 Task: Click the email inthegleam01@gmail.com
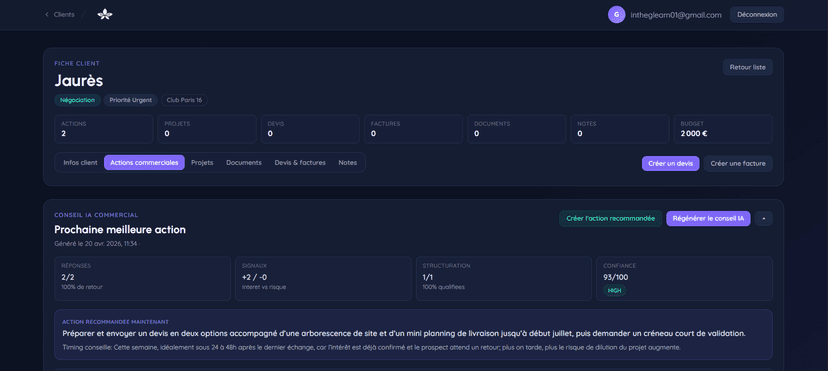[x=676, y=15]
